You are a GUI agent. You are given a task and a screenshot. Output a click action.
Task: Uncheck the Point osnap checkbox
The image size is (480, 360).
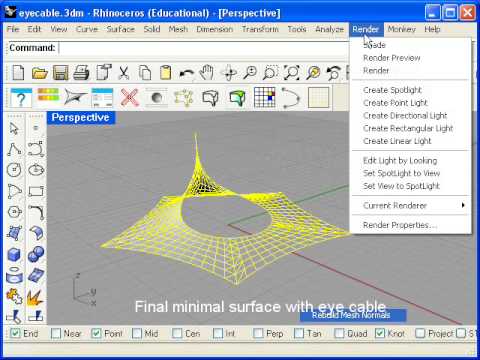point(96,333)
